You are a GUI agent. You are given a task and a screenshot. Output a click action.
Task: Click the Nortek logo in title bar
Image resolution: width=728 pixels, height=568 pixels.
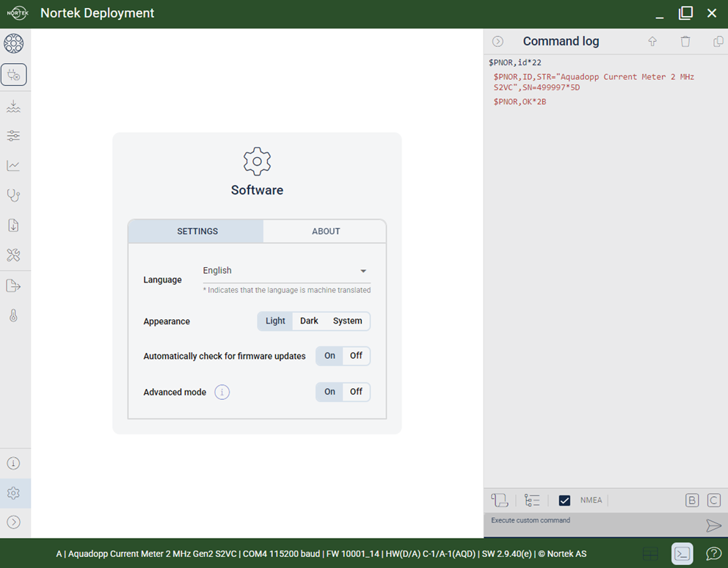point(18,13)
